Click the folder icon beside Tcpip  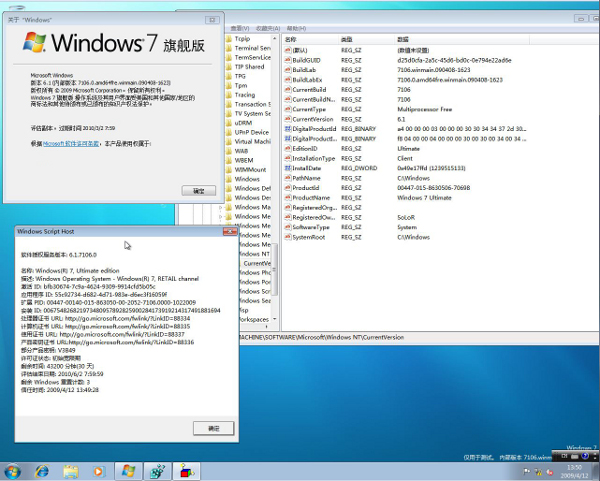pos(229,39)
